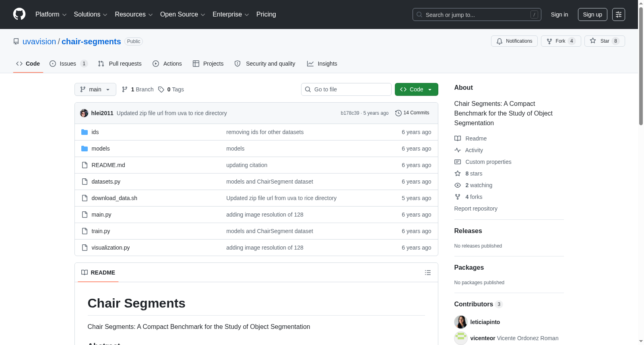Expand the Open Source menu
The width and height of the screenshot is (644, 345).
pos(183,14)
